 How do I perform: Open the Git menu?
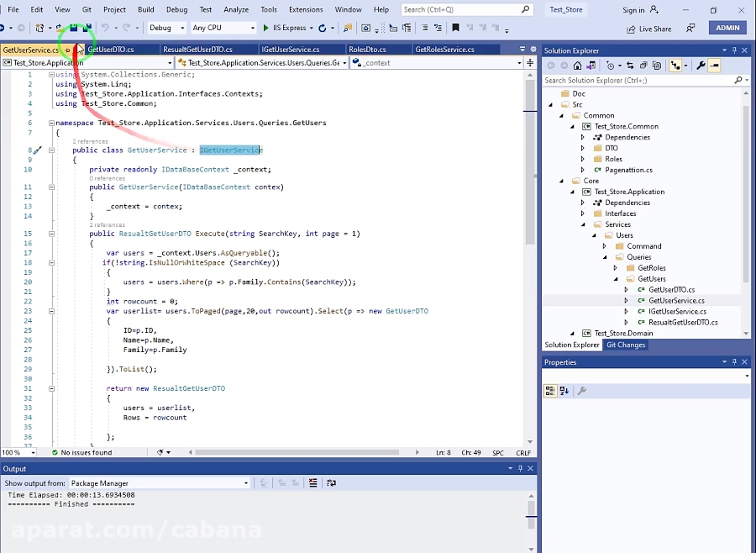pos(87,10)
